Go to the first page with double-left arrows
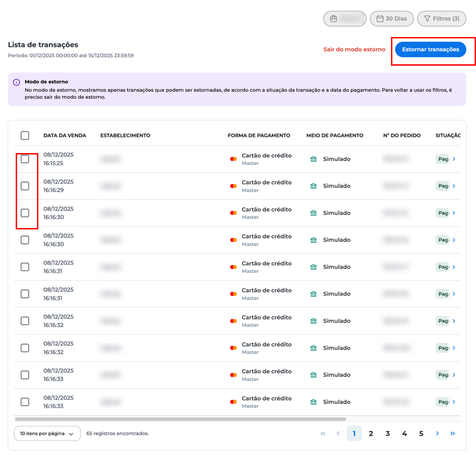This screenshot has width=476, height=457. click(x=323, y=433)
